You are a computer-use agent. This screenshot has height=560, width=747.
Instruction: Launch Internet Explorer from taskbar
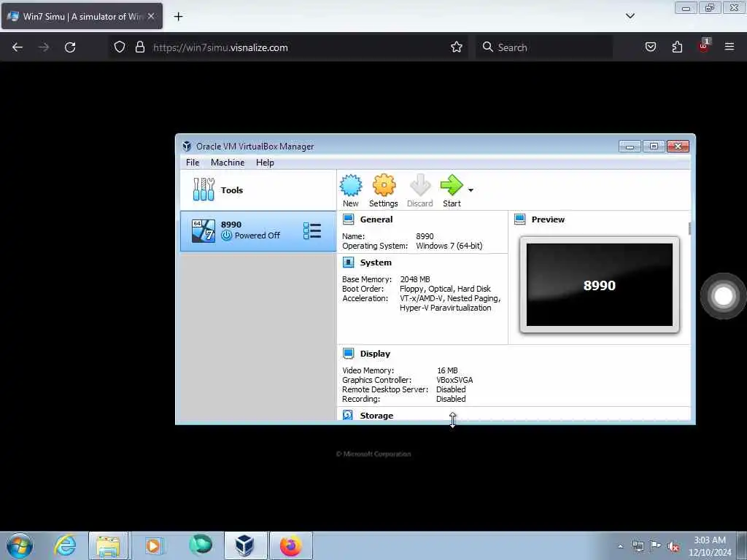(65, 545)
